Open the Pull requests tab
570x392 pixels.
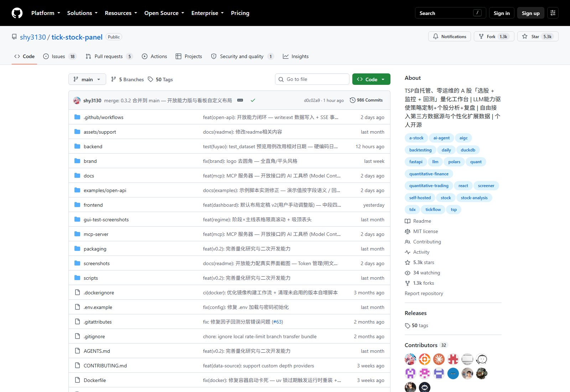[109, 56]
